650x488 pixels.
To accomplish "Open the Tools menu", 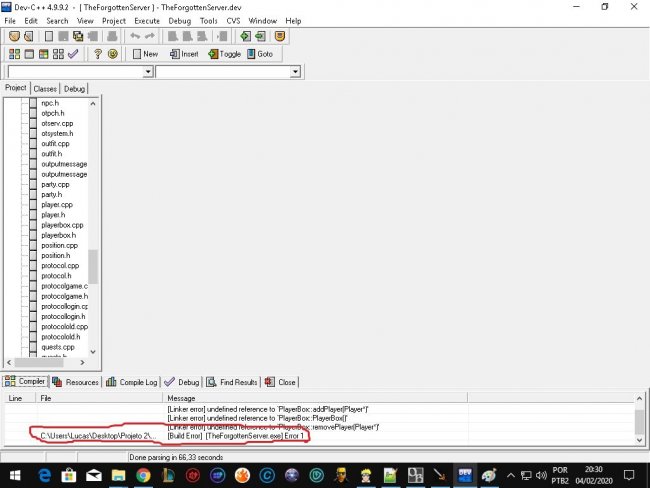I will (209, 21).
